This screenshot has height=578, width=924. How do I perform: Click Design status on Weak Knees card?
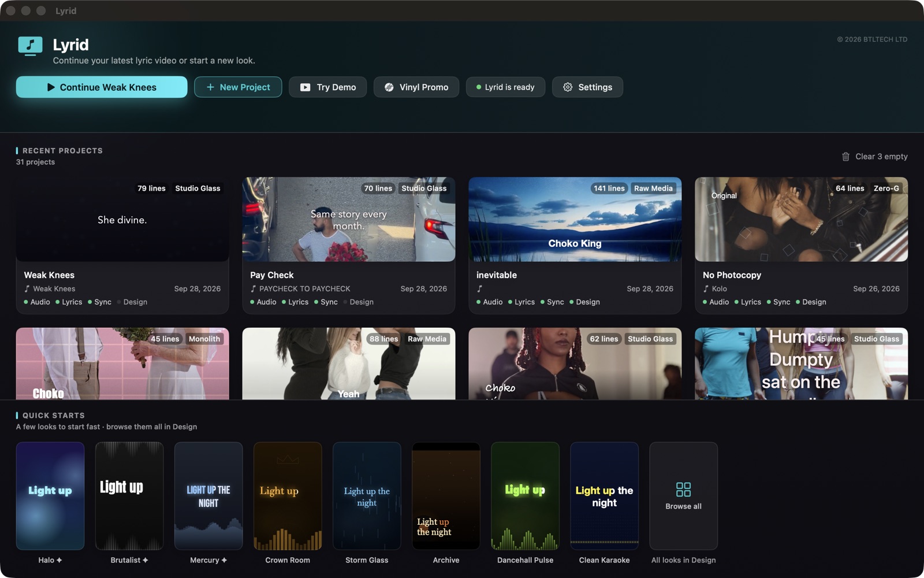(x=132, y=302)
